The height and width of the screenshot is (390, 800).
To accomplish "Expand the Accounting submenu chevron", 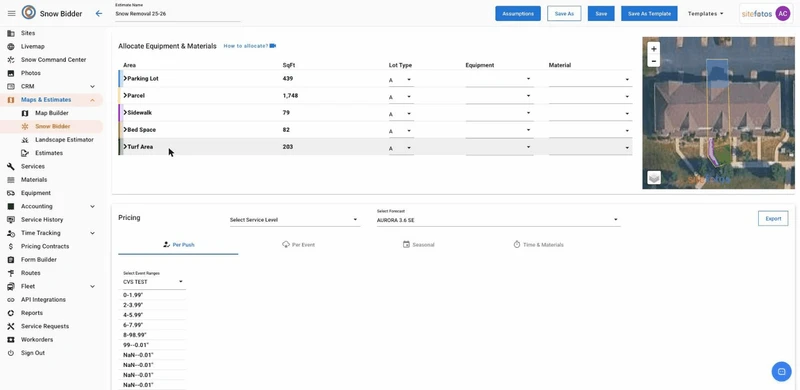I will pyautogui.click(x=92, y=206).
